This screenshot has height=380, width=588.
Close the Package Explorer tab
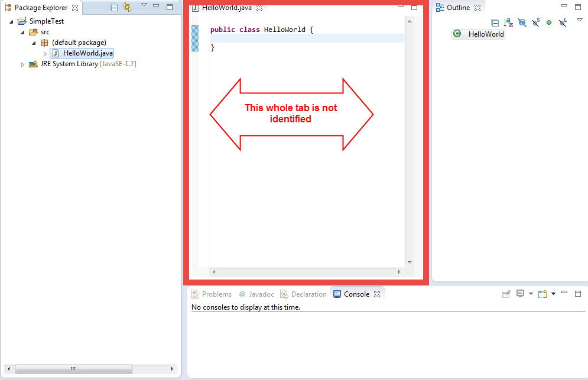(x=75, y=8)
